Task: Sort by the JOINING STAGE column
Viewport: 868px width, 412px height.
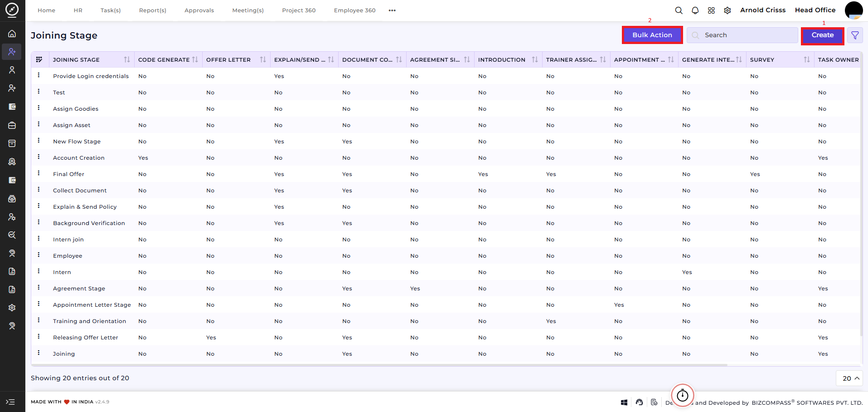Action: 127,59
